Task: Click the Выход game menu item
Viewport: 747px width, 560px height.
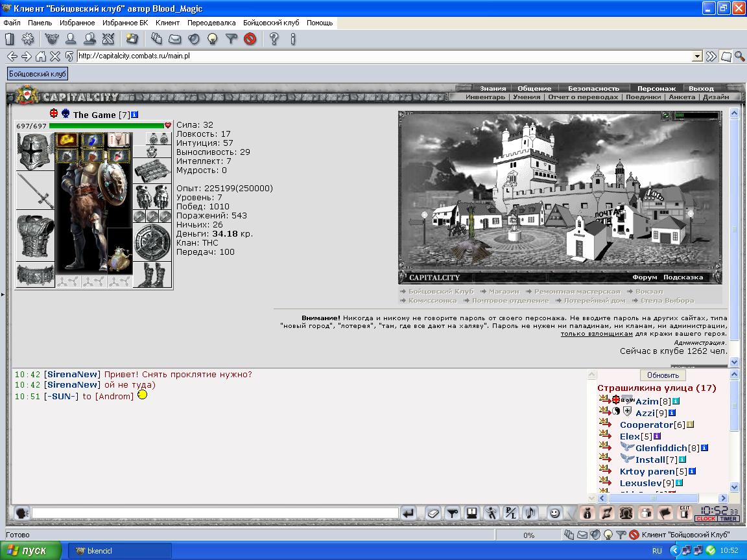Action: tap(701, 88)
